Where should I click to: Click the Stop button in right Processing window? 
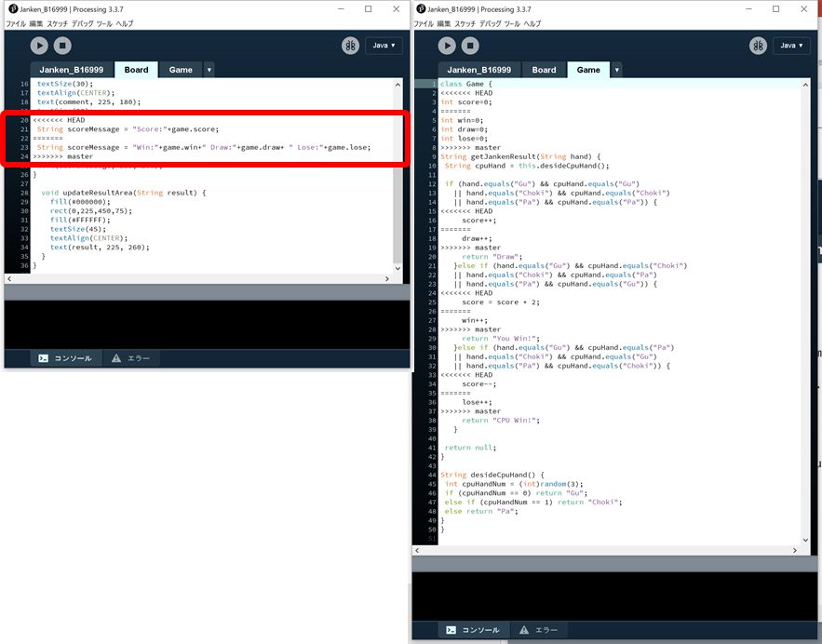471,45
